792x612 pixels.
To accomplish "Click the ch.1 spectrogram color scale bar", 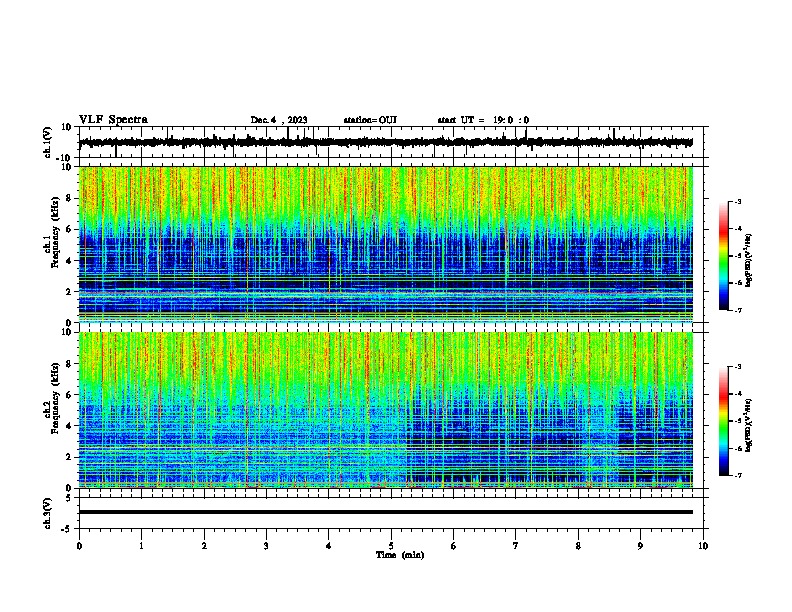I will click(724, 256).
